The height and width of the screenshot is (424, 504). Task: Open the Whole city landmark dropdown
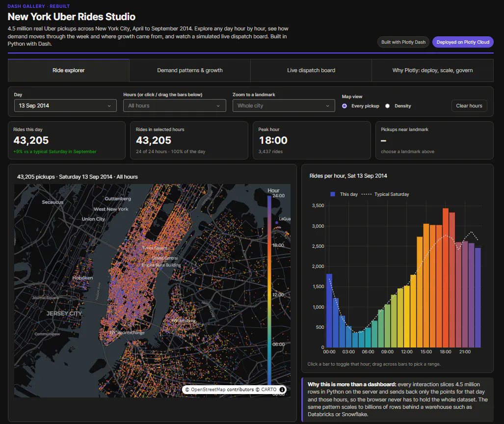click(284, 106)
